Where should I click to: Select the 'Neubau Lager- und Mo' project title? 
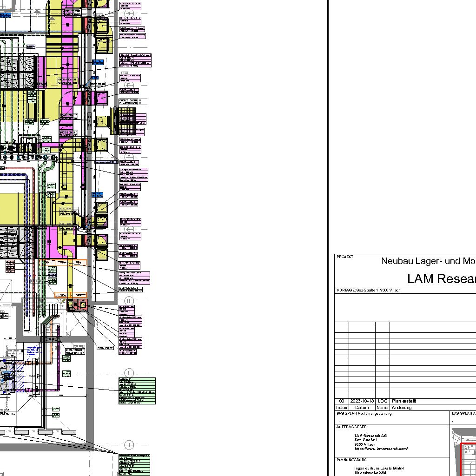[x=428, y=261]
